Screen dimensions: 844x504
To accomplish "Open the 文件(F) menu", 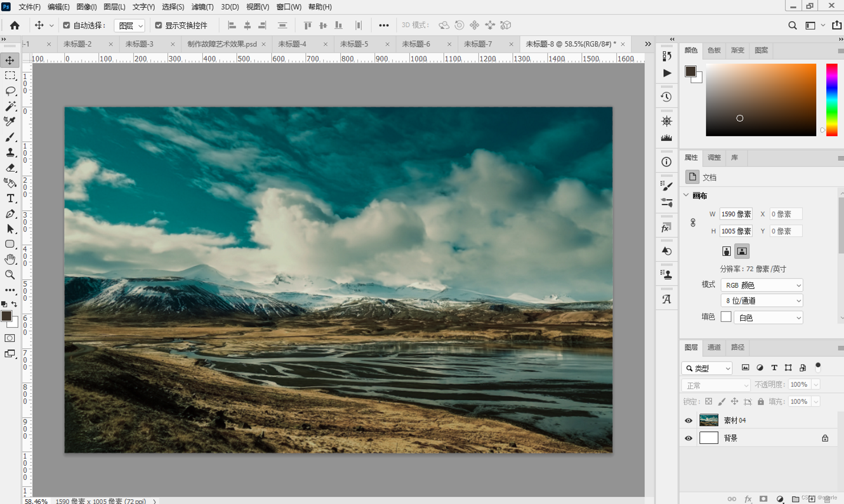I will [x=30, y=7].
